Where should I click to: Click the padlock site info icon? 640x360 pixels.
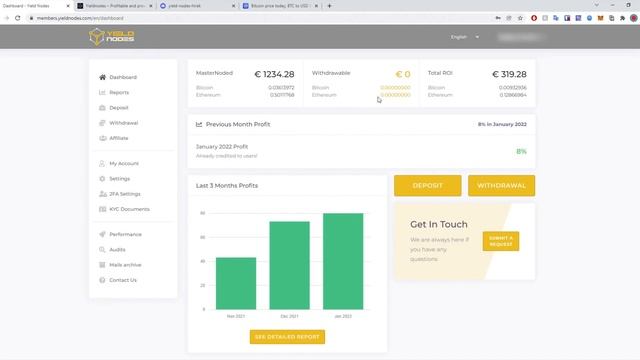(31, 18)
